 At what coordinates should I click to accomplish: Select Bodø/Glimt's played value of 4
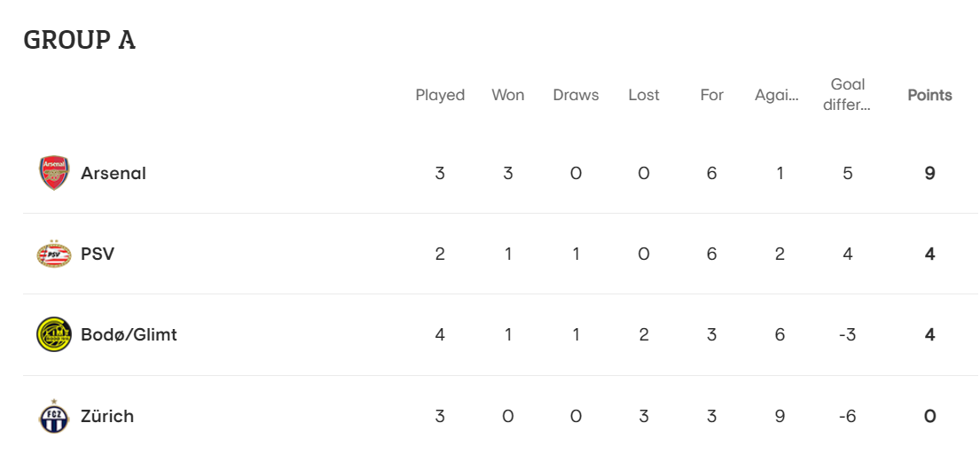[x=440, y=334]
